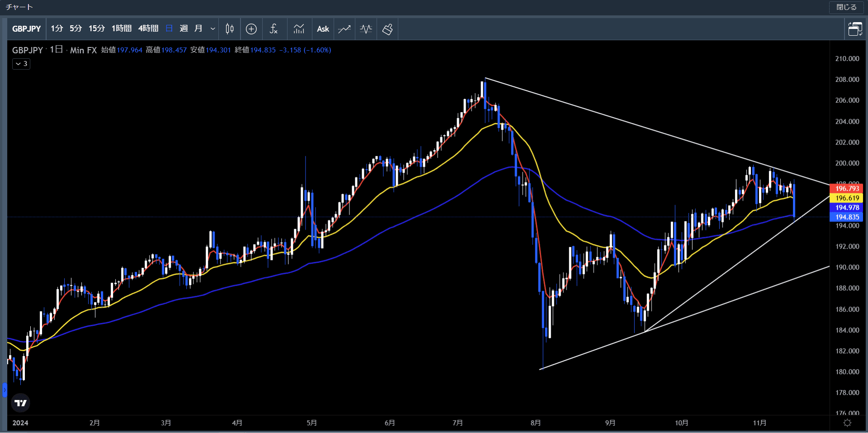
Task: Switch to the 月 monthly timeframe
Action: [198, 29]
